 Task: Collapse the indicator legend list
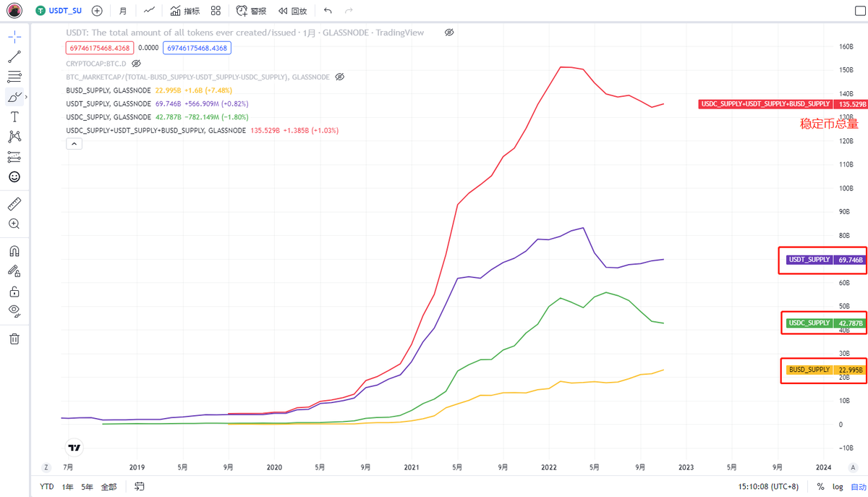point(74,143)
